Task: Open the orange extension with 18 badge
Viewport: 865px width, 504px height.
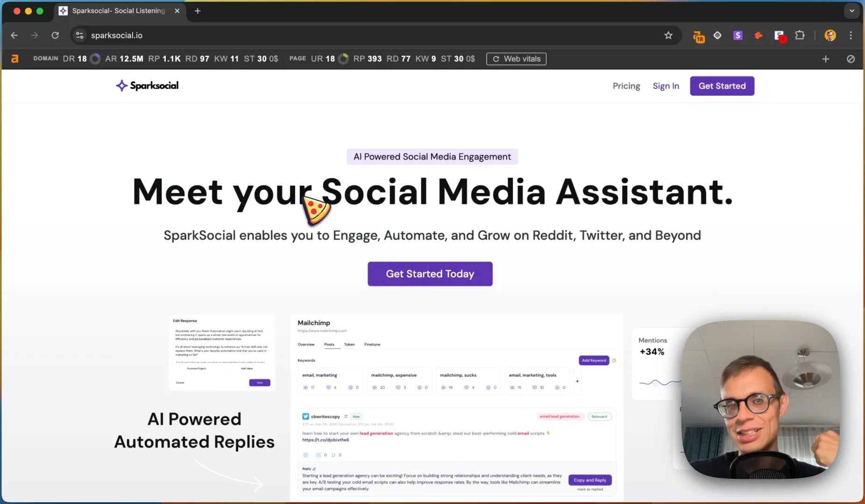Action: click(x=698, y=36)
